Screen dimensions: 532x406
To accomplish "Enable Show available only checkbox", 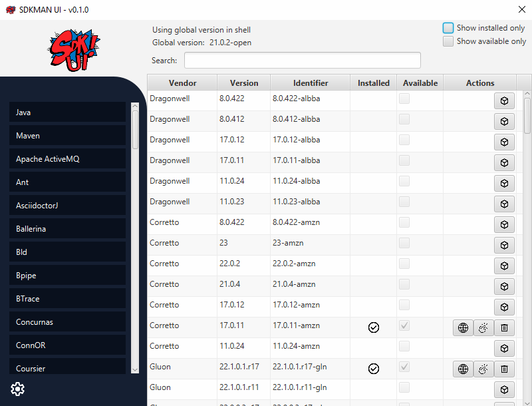I will (448, 41).
